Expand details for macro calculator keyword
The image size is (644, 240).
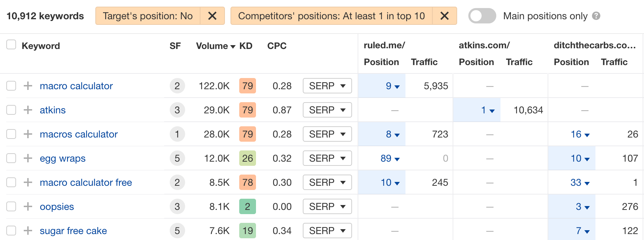27,86
